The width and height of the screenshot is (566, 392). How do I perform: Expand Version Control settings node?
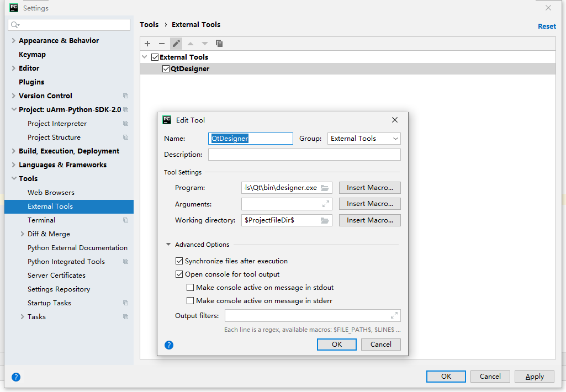tap(13, 96)
